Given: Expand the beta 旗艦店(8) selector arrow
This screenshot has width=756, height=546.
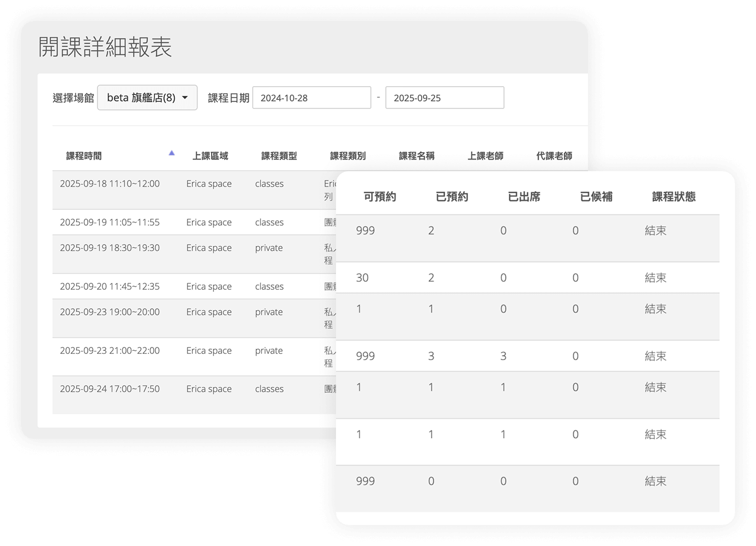Looking at the screenshot, I should click(x=185, y=97).
